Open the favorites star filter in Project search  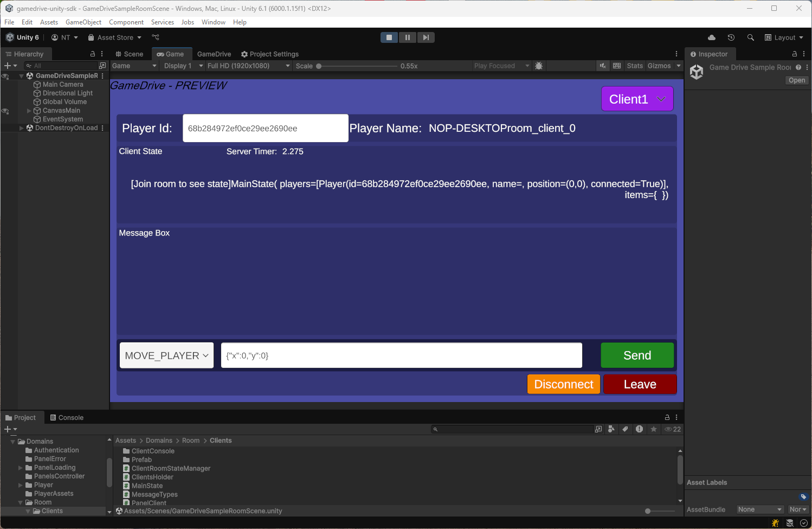tap(654, 429)
